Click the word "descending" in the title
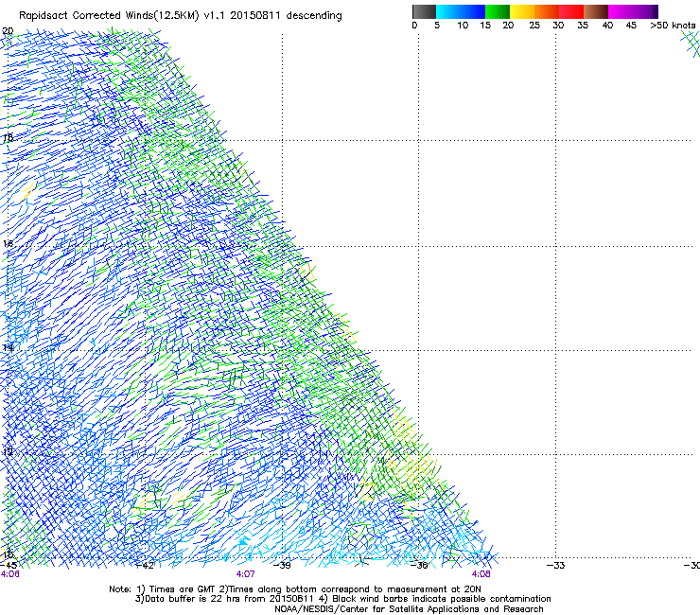The image size is (700, 615). 314,15
